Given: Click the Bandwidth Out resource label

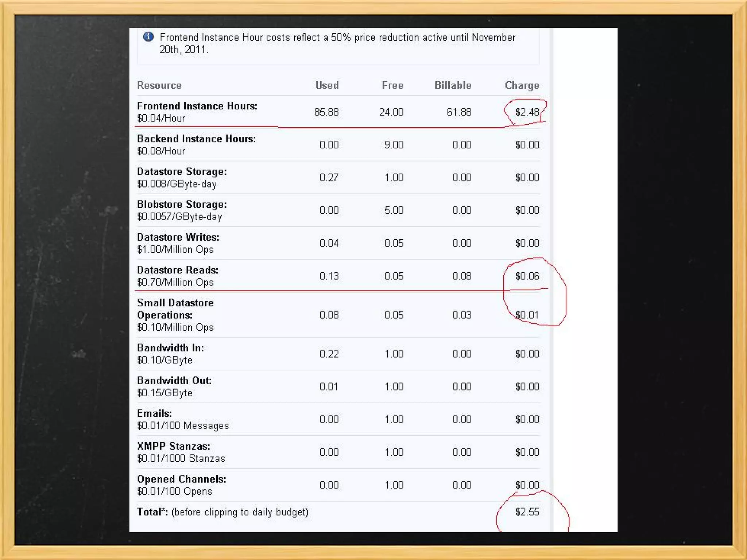Looking at the screenshot, I should tap(174, 381).
